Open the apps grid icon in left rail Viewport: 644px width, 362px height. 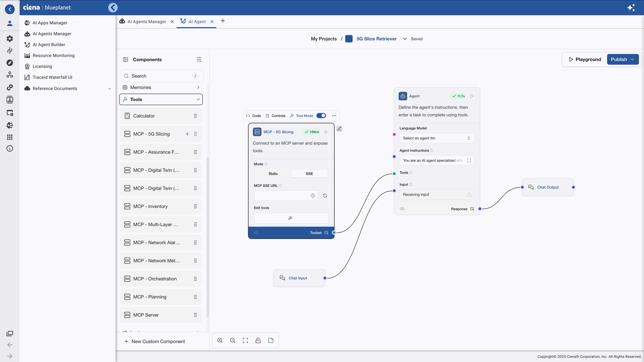(10, 137)
